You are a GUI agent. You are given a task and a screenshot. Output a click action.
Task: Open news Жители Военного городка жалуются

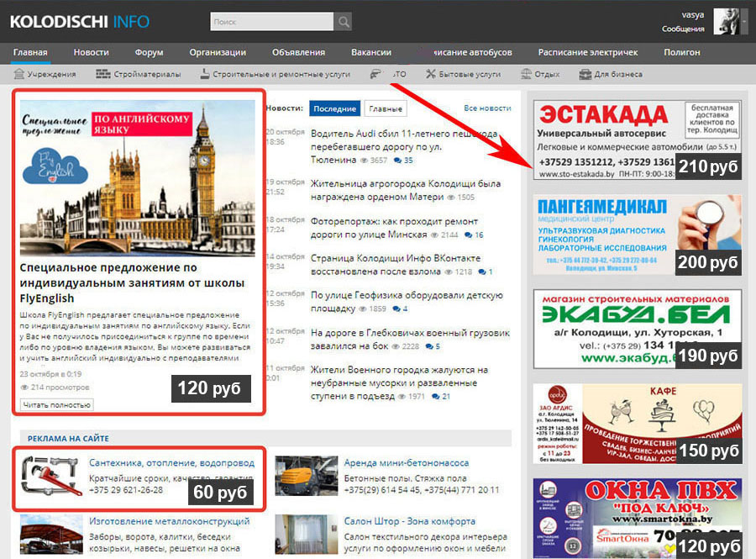coord(399,383)
